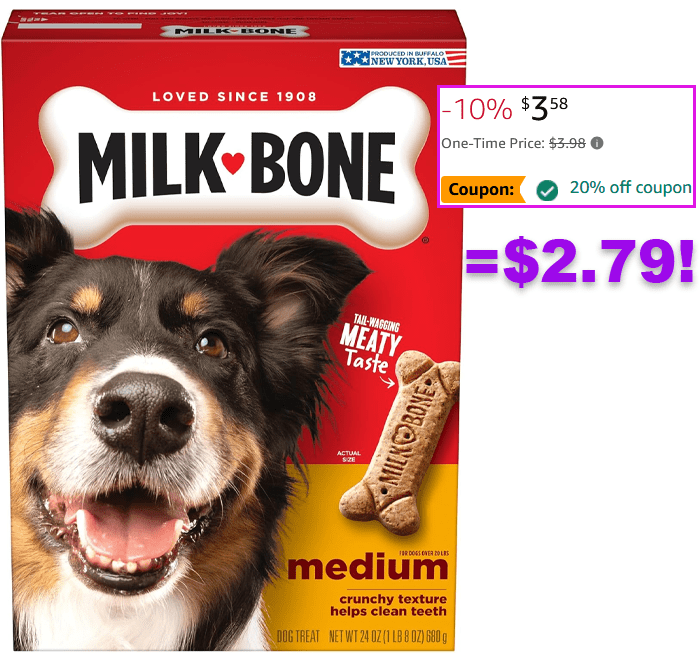This screenshot has height=661, width=700.
Task: Check the green coupon checkmark
Action: 547,191
